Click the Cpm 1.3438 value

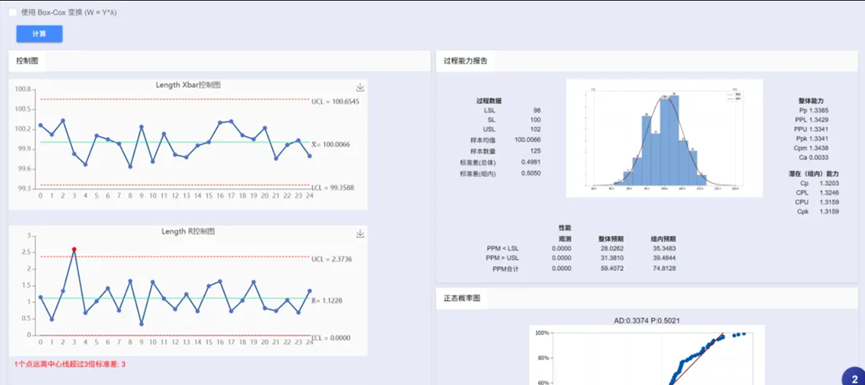tap(810, 148)
